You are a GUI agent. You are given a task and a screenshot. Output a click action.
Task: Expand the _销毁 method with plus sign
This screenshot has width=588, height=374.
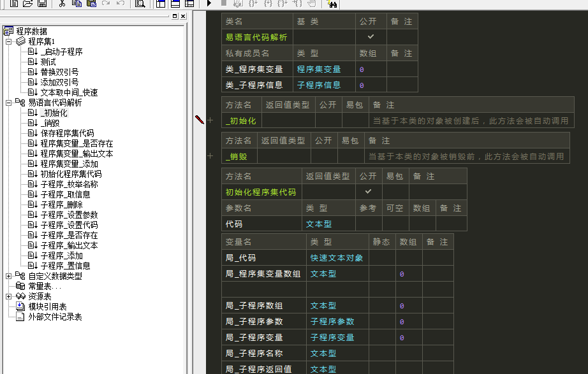click(210, 156)
